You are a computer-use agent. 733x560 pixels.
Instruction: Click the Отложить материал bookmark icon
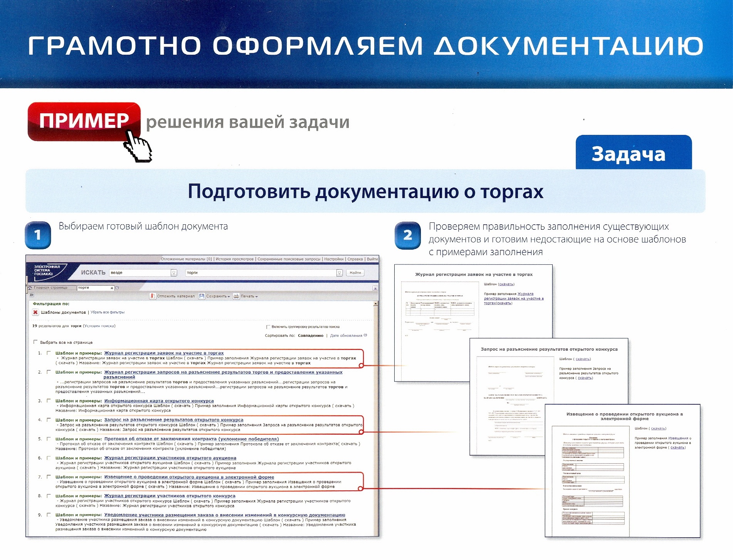tap(153, 296)
